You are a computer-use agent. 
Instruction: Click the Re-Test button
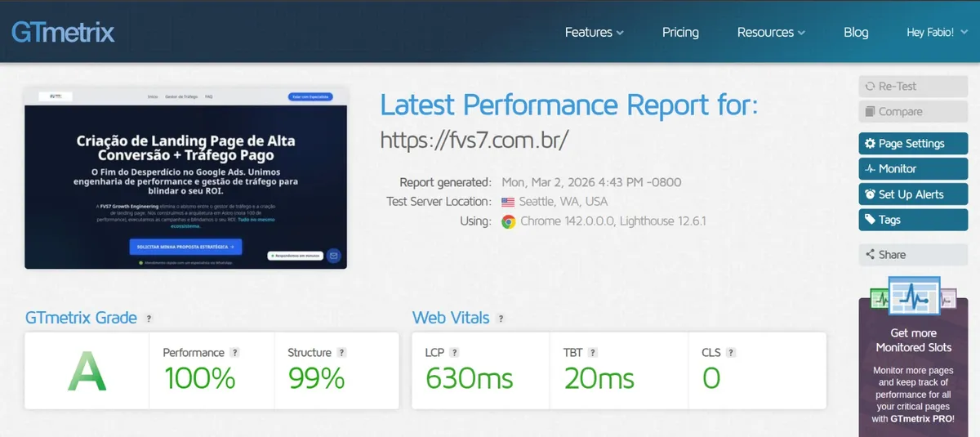(913, 87)
